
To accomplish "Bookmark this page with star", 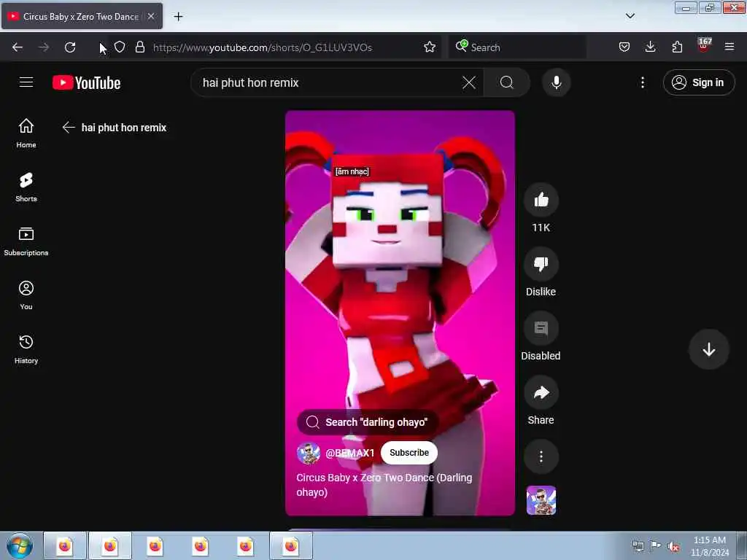I will 429,47.
